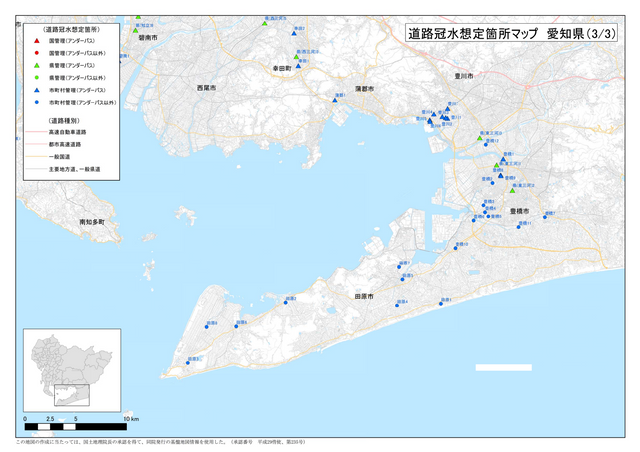640x452 pixels.
Task: Select the 幸田2 blue triangle marker
Action: 294,33
